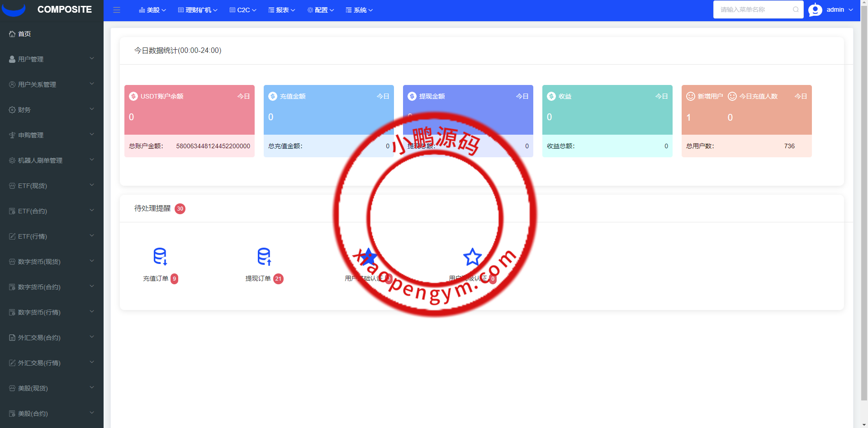The width and height of the screenshot is (868, 428).
Task: Click the USDT账户余额 dollar icon
Action: [133, 96]
